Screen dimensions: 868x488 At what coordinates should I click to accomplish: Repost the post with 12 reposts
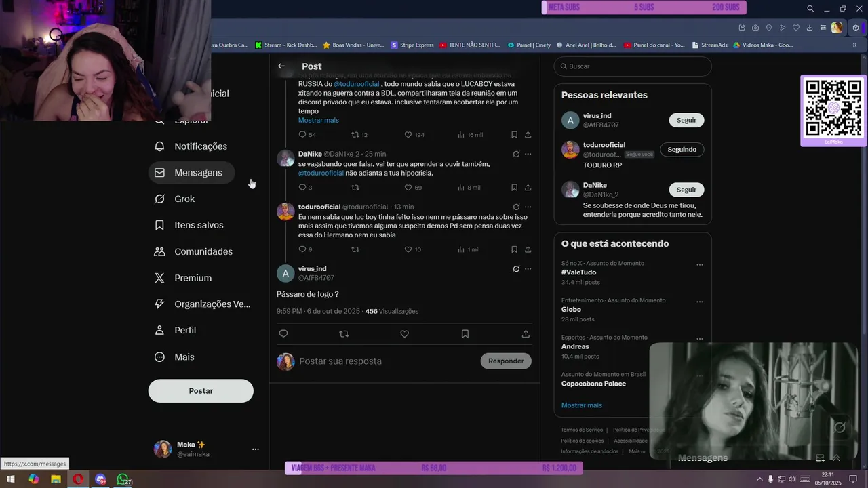[x=359, y=135]
